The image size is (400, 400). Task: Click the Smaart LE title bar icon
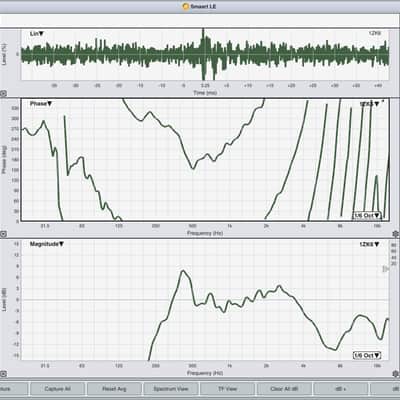(186, 6)
